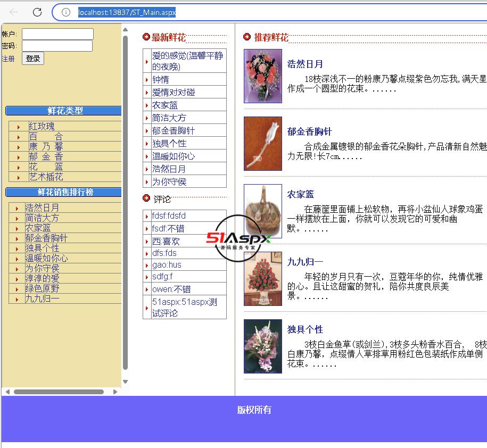Open 浩然日月 in newest flowers list
This screenshot has width=487, height=448.
click(x=169, y=169)
